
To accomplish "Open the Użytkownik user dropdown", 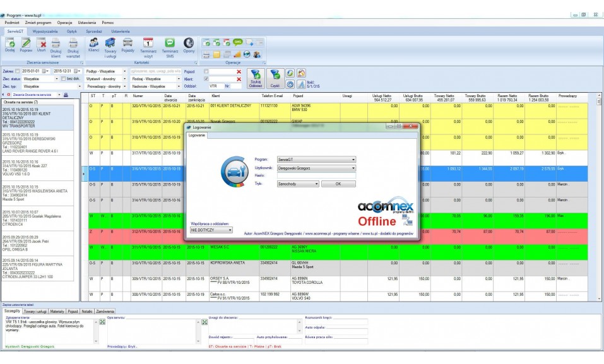I will (352, 168).
